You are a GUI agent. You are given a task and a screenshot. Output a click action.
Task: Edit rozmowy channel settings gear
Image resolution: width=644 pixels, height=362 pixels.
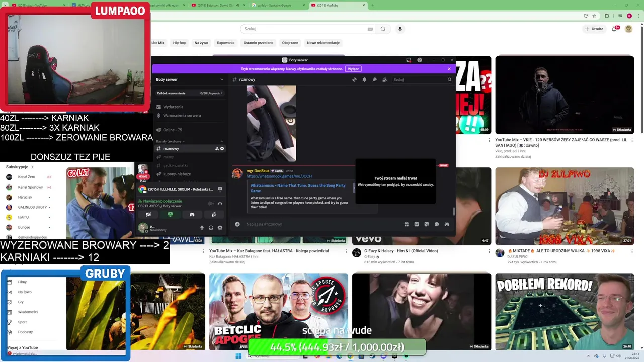[x=222, y=149]
